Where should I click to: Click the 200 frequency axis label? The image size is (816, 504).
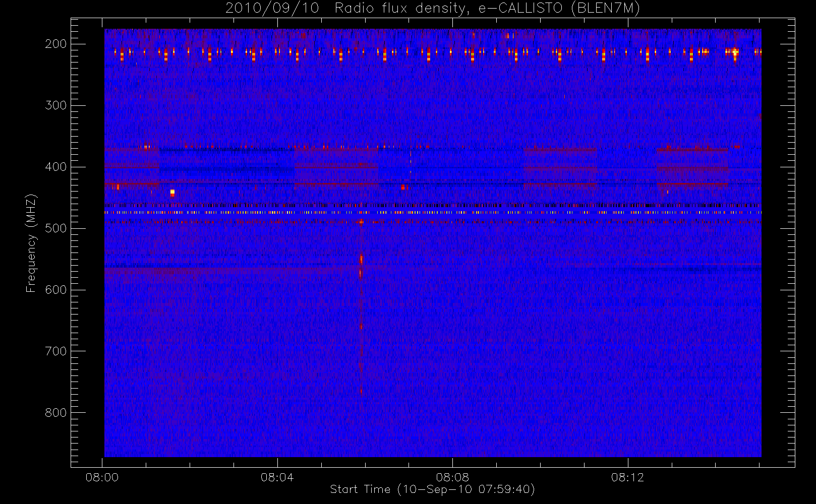click(x=56, y=44)
